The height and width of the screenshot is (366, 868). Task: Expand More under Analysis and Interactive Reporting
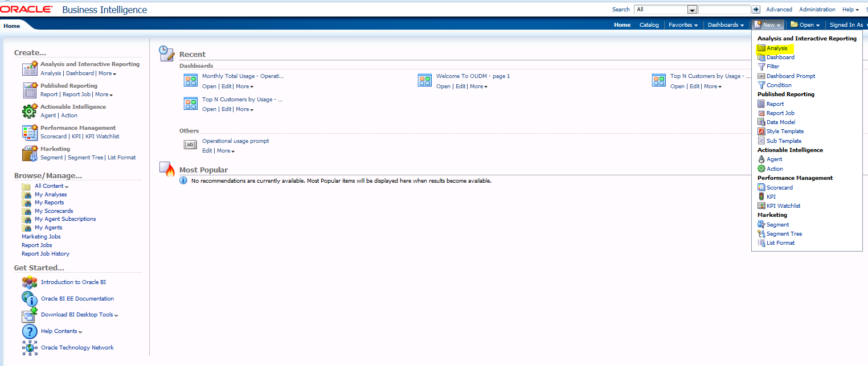tap(107, 73)
